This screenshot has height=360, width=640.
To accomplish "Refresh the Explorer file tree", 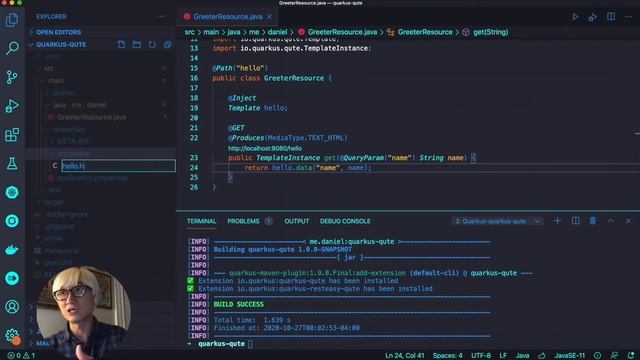I will (152, 44).
